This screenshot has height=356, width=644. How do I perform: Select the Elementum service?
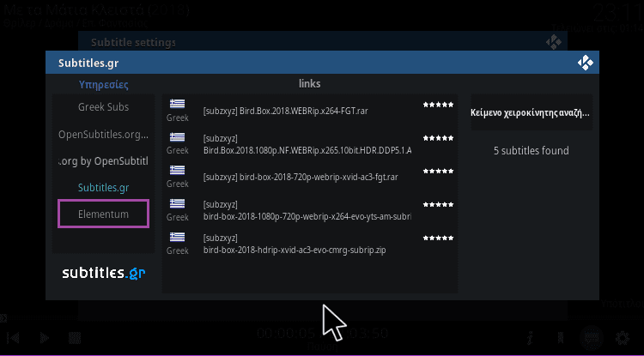[x=104, y=214]
